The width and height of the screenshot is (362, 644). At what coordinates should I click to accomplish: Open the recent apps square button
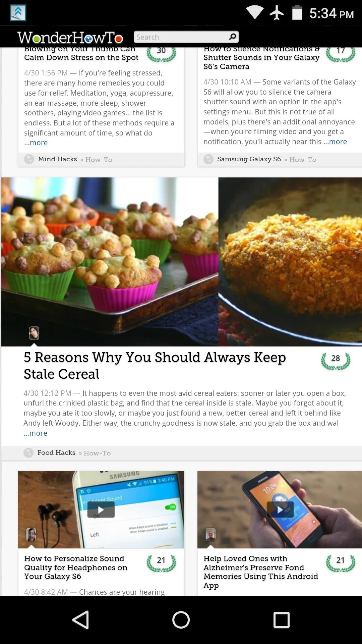282,620
